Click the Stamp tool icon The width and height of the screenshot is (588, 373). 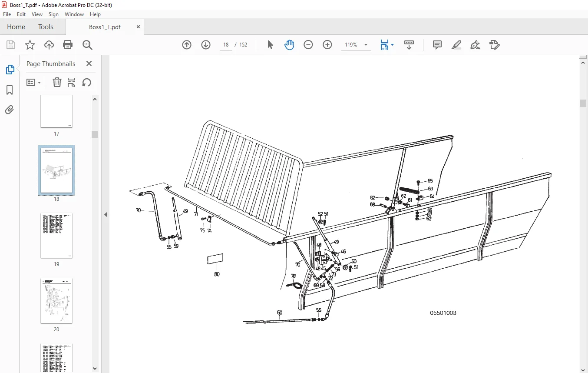[x=494, y=45]
